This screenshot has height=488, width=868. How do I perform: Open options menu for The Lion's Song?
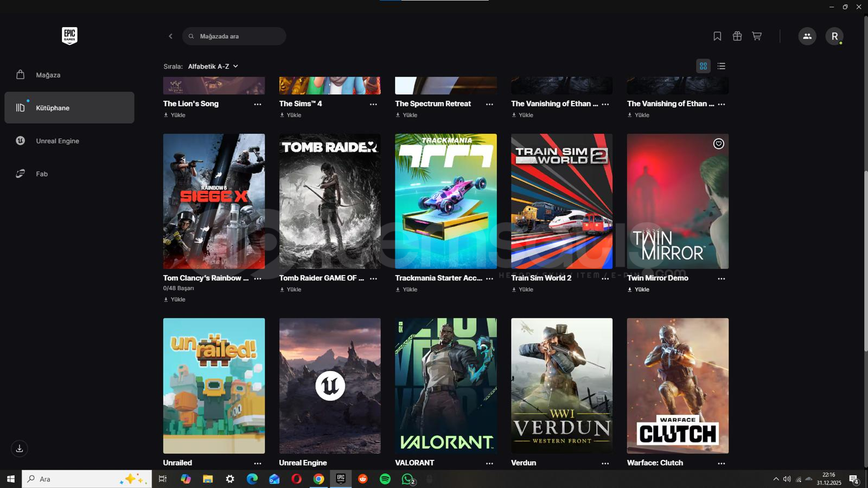[258, 104]
